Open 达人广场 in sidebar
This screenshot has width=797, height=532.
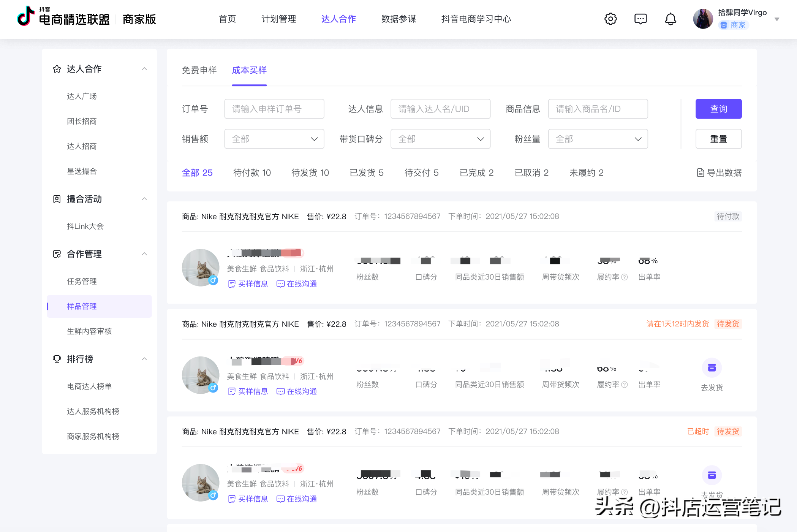point(82,96)
